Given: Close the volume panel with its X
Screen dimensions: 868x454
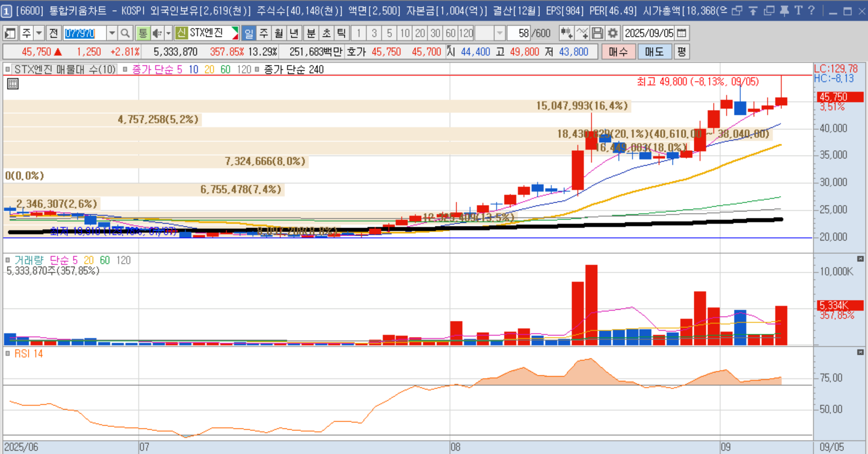Looking at the screenshot, I should click(x=860, y=259).
